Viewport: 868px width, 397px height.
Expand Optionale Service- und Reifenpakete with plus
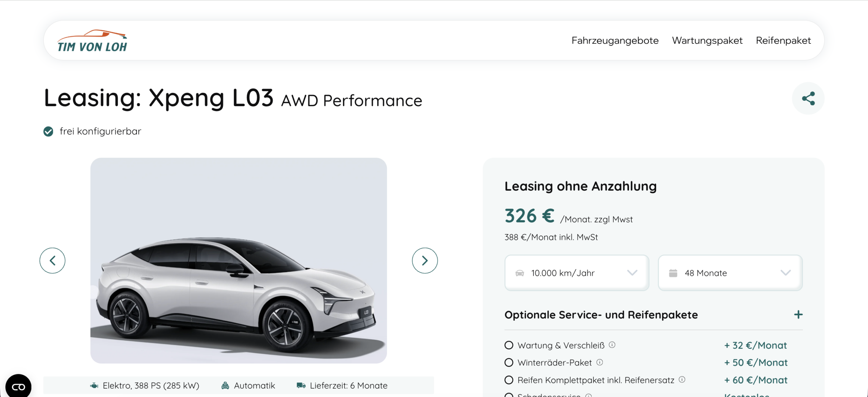pyautogui.click(x=798, y=315)
